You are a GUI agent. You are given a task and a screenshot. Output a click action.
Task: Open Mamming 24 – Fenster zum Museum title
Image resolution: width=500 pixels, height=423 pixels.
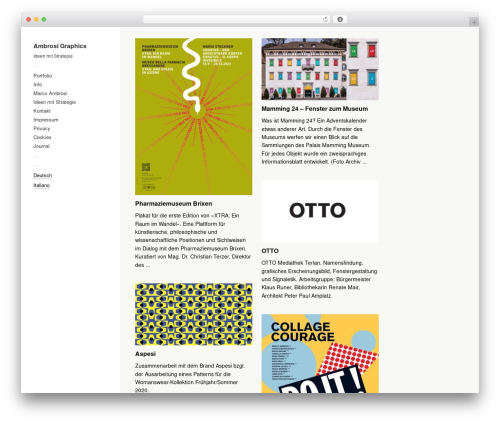315,109
